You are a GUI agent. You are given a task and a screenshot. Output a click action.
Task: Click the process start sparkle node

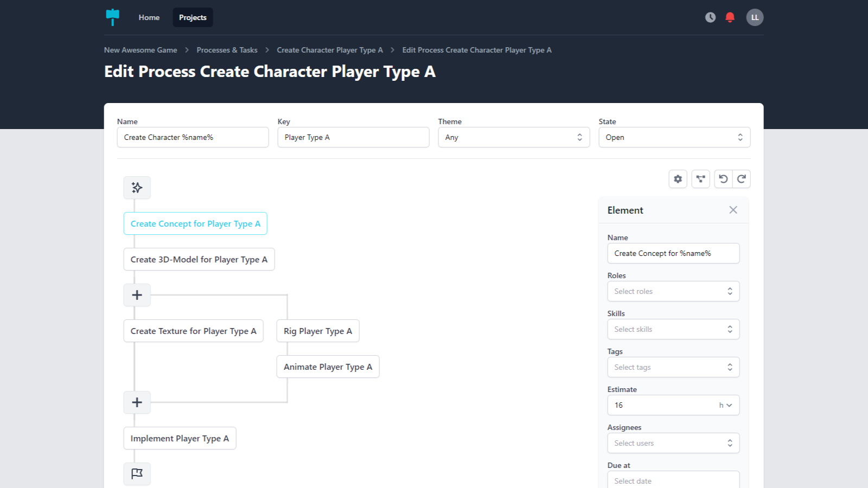pyautogui.click(x=137, y=188)
